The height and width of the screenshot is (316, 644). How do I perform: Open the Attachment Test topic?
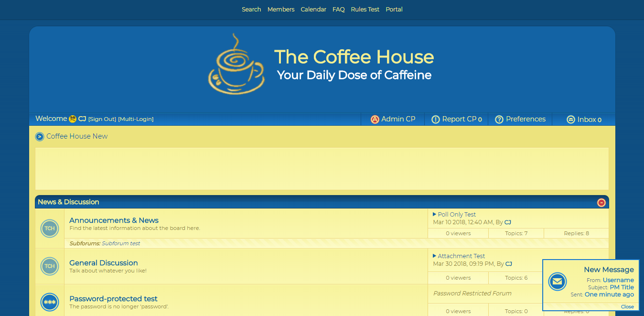[462, 256]
